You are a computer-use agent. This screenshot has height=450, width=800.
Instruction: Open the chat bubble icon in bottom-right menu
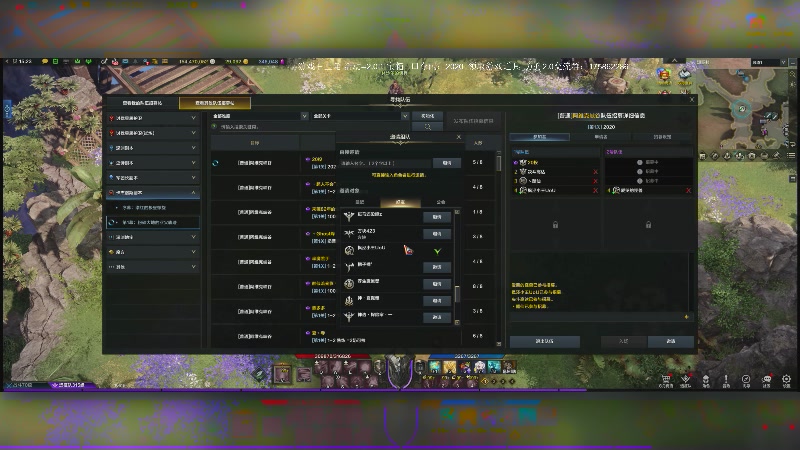766,380
